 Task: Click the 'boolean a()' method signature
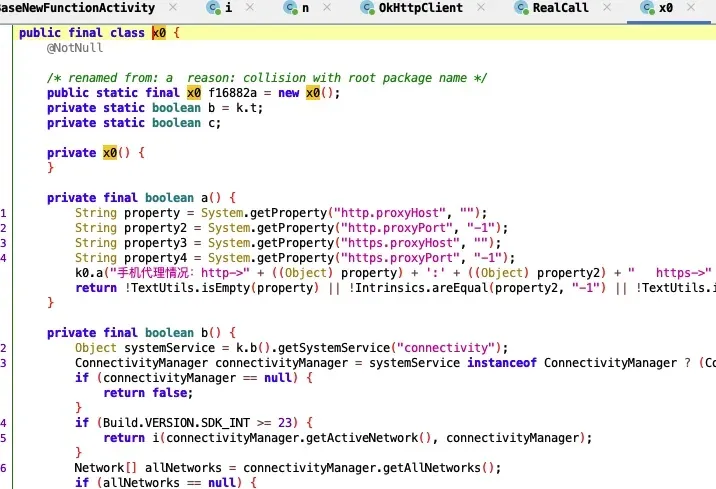[183, 198]
